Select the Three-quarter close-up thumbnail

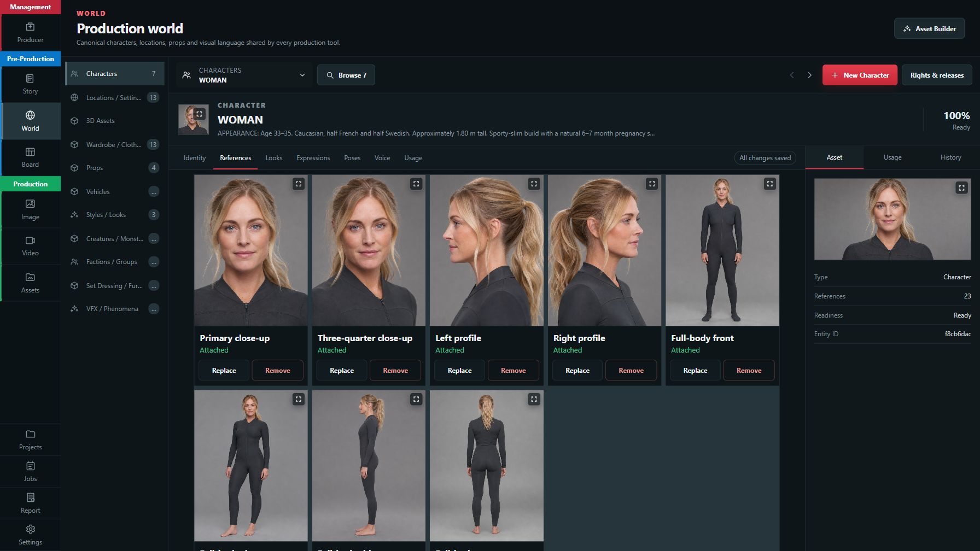click(369, 250)
